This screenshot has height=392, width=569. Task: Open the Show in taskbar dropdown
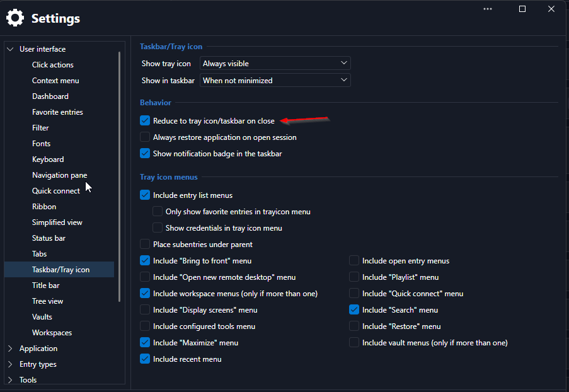pyautogui.click(x=275, y=80)
